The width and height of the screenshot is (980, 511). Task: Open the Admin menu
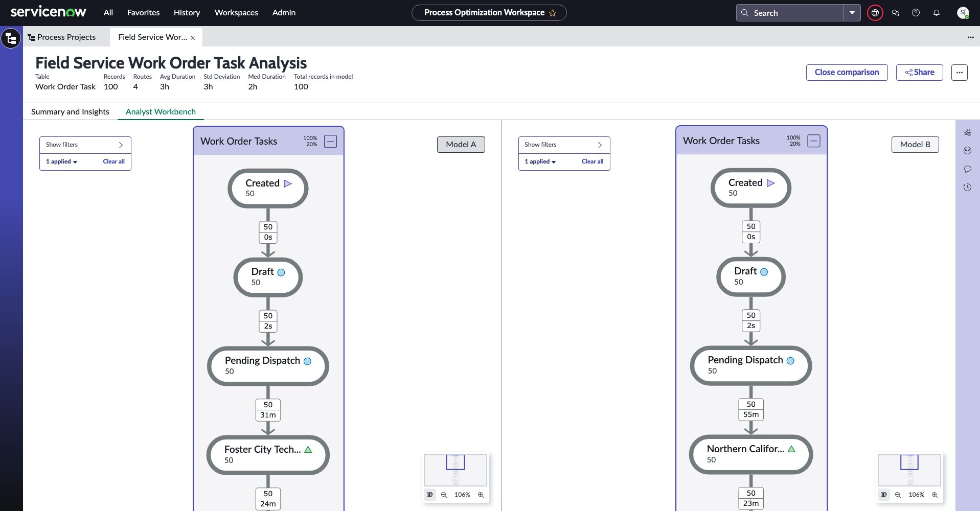pos(284,13)
